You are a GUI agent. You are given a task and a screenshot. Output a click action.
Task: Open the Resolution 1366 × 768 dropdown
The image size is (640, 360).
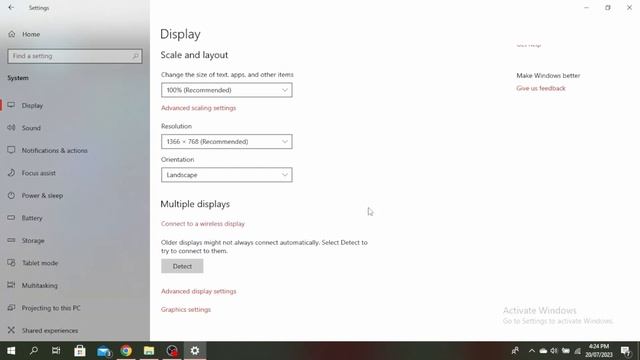(227, 142)
